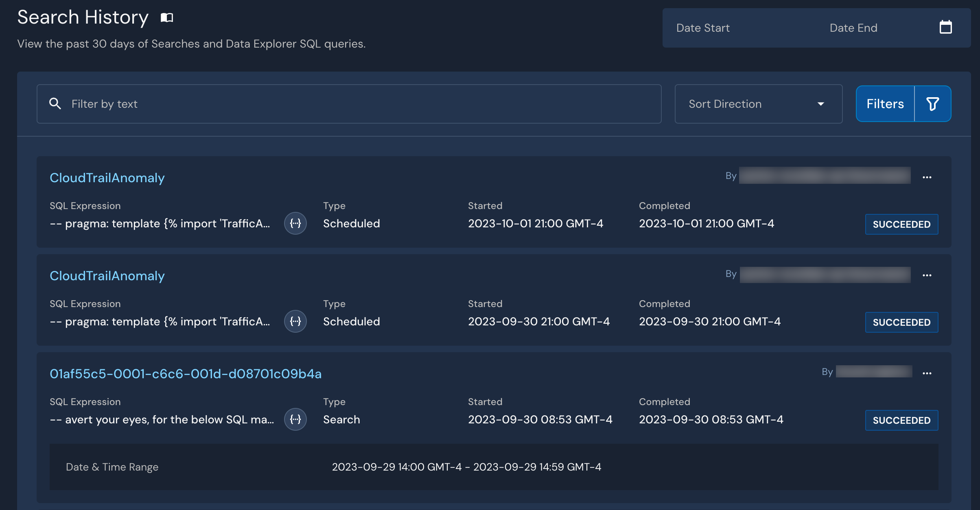Open the CloudTrailAnomaly saved search link
This screenshot has width=980, height=510.
tap(107, 178)
